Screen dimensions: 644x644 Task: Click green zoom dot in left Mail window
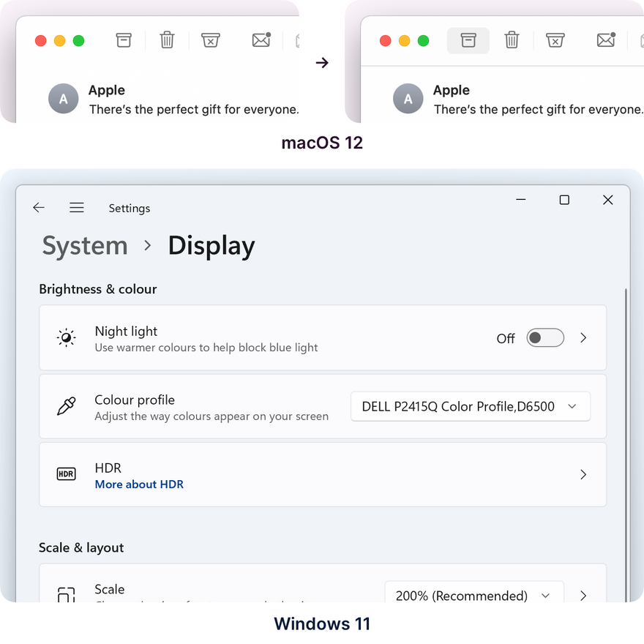(x=78, y=41)
